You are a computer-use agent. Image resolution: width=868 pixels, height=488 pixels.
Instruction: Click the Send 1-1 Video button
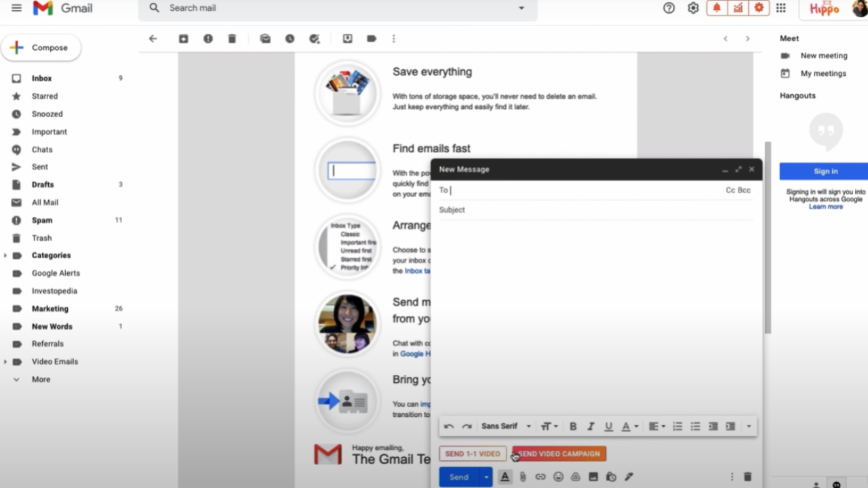(473, 453)
